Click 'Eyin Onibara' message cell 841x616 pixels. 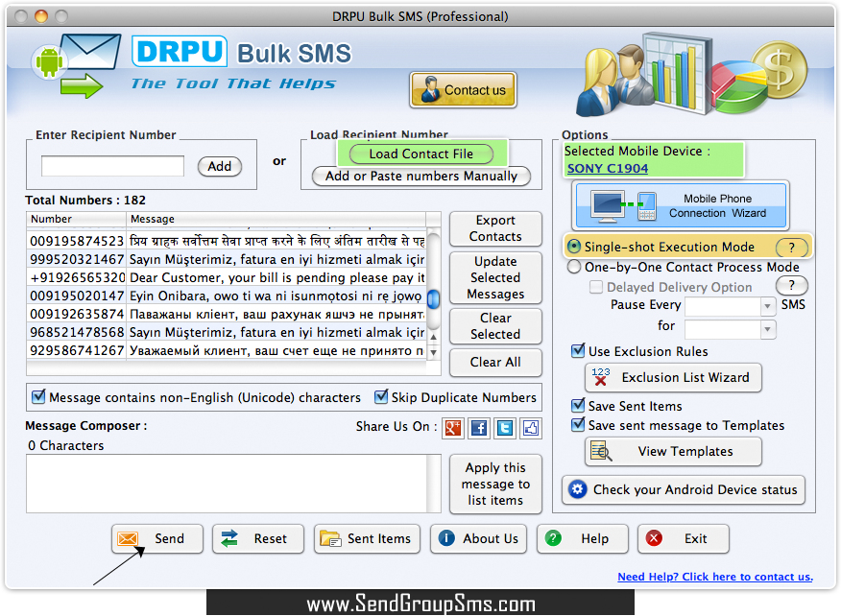click(x=276, y=296)
